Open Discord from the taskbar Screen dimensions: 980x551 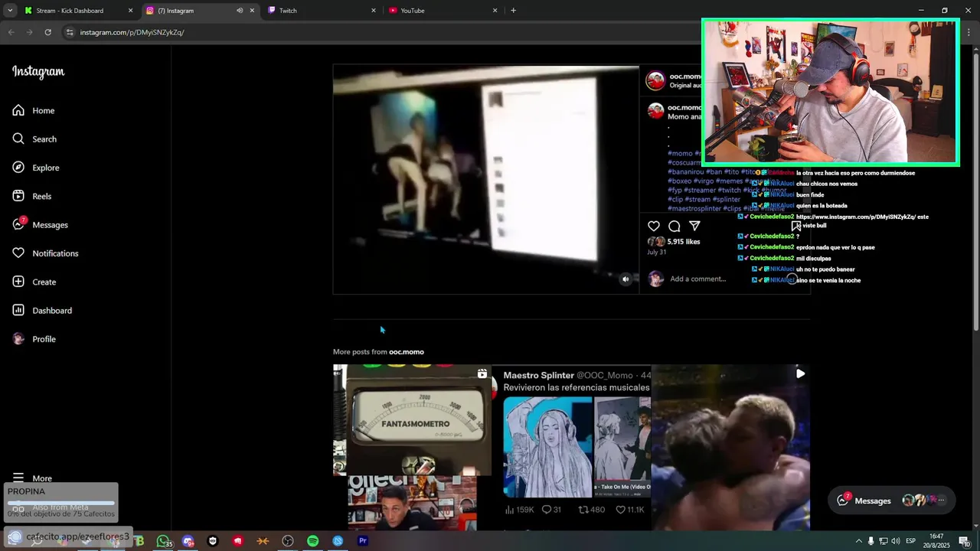point(188,541)
